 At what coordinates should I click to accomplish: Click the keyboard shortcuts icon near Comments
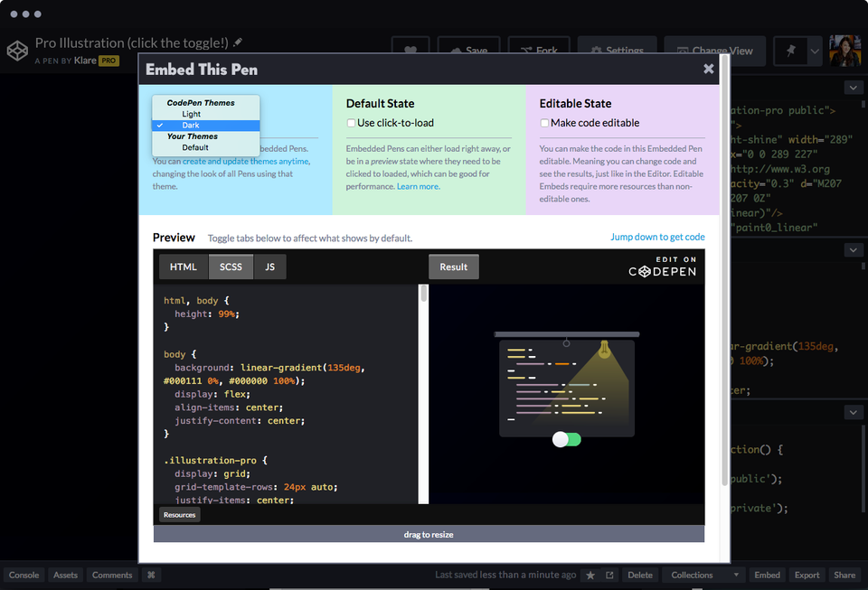pos(150,575)
